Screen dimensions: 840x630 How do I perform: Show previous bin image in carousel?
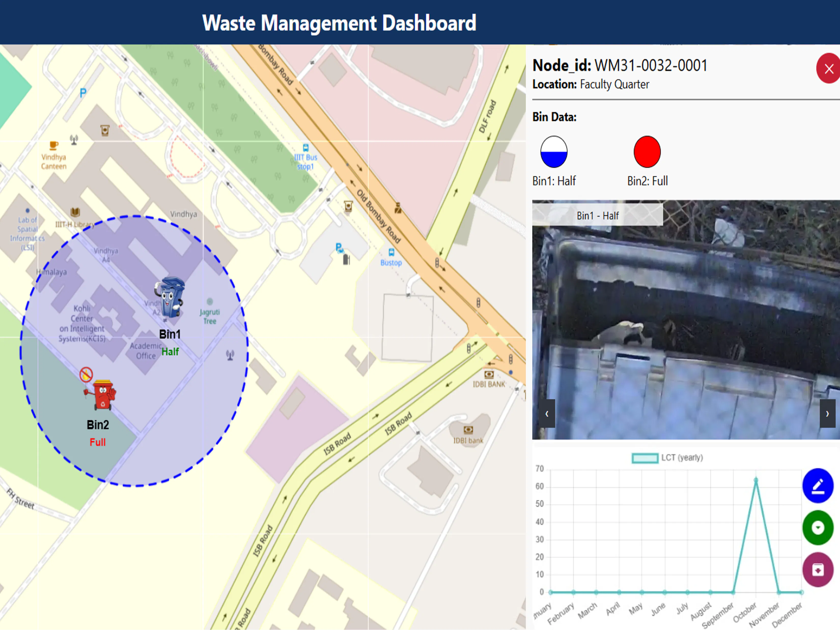click(x=547, y=414)
